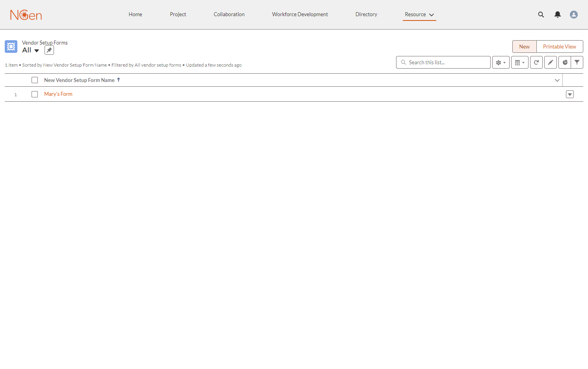Pin this list view
This screenshot has width=588, height=369.
49,50
